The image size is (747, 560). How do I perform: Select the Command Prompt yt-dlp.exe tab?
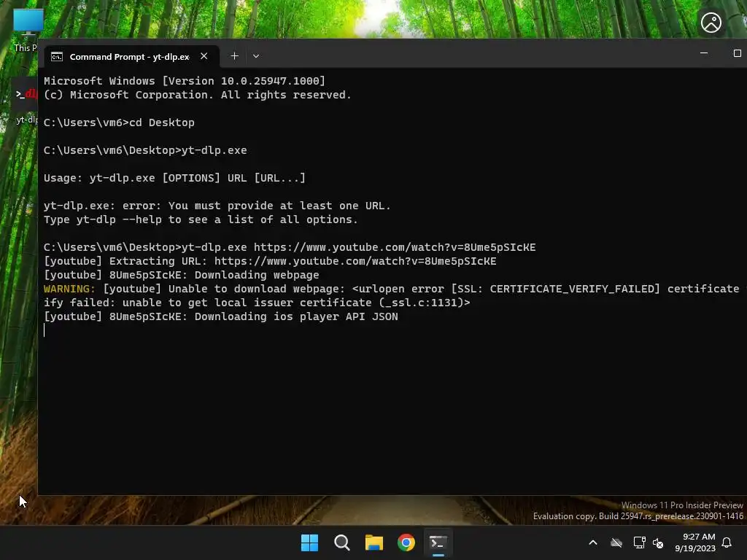click(x=131, y=56)
